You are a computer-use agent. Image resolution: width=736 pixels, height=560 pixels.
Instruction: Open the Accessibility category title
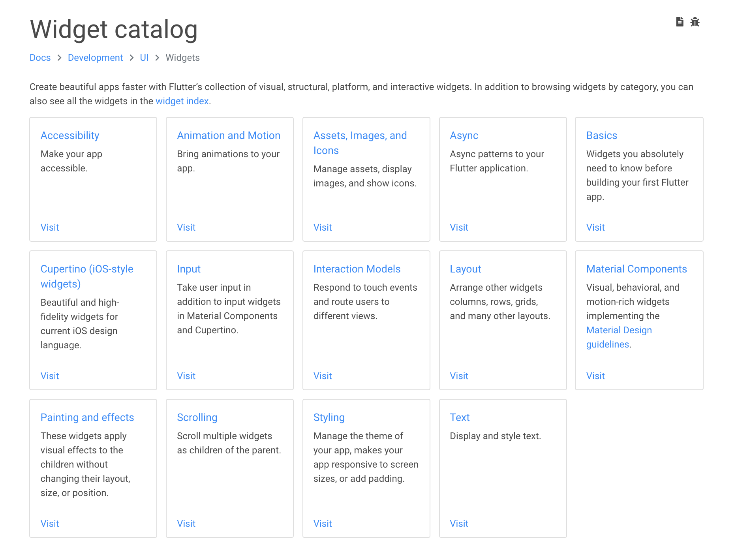click(x=70, y=135)
